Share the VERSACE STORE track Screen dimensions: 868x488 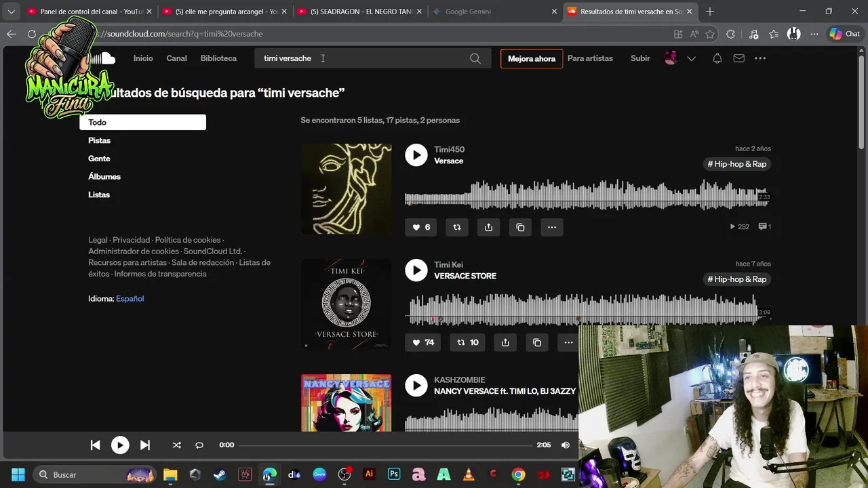coord(505,342)
